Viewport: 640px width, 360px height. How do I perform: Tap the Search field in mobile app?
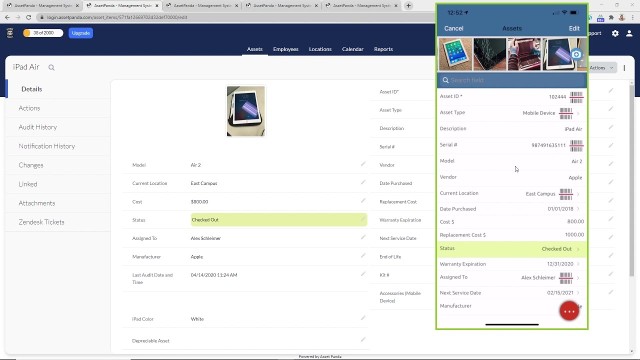[x=512, y=80]
